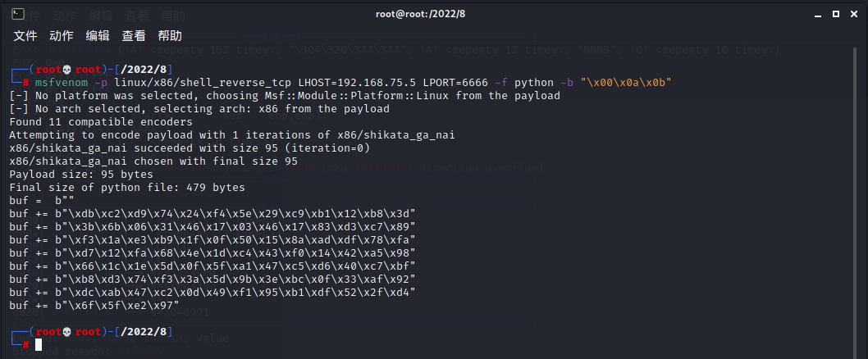
Task: Click LPORT=6666 parameter
Action: coord(455,83)
